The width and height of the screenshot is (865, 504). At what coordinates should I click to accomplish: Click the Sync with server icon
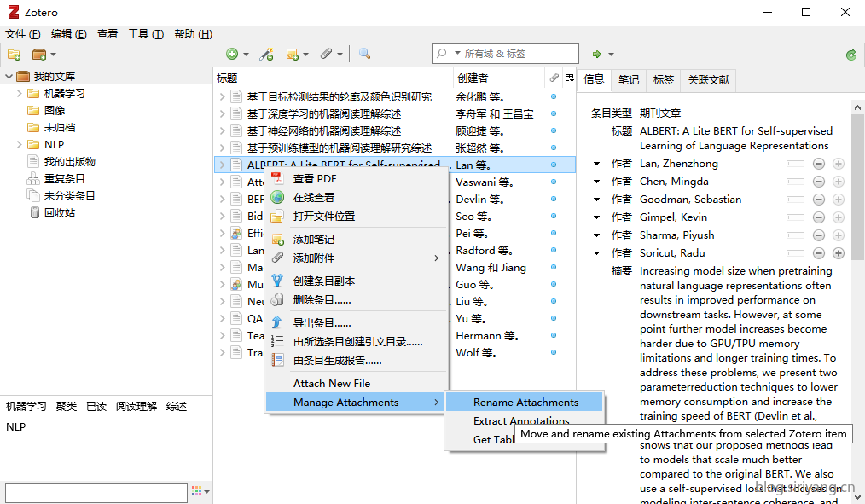851,54
